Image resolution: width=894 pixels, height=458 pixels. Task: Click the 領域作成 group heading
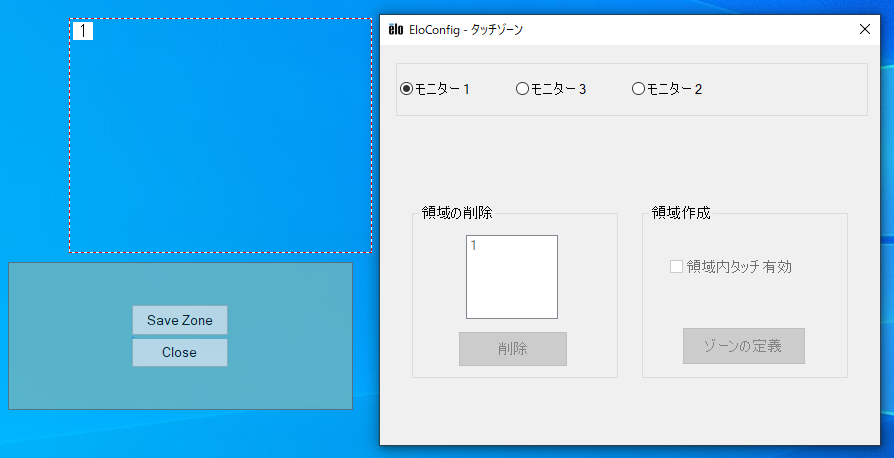point(681,213)
